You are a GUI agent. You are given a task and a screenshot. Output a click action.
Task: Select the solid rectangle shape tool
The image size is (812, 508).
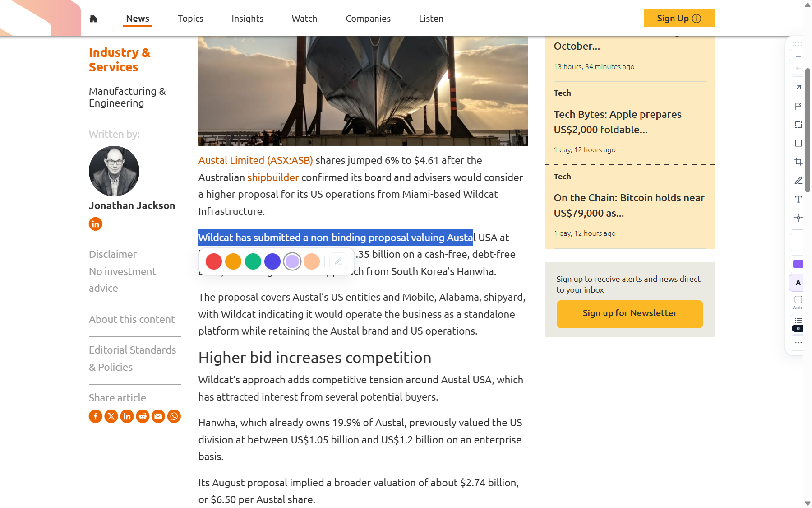pyautogui.click(x=798, y=143)
